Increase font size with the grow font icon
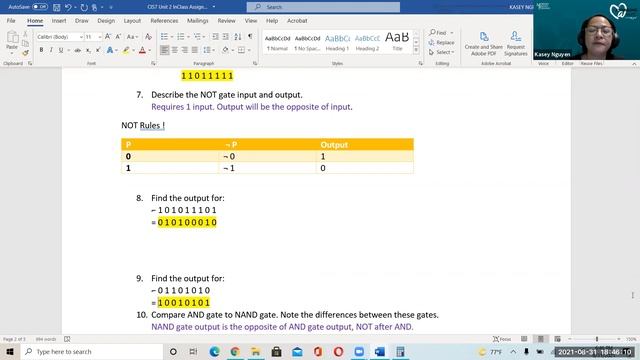The width and height of the screenshot is (640, 360). pyautogui.click(x=108, y=37)
